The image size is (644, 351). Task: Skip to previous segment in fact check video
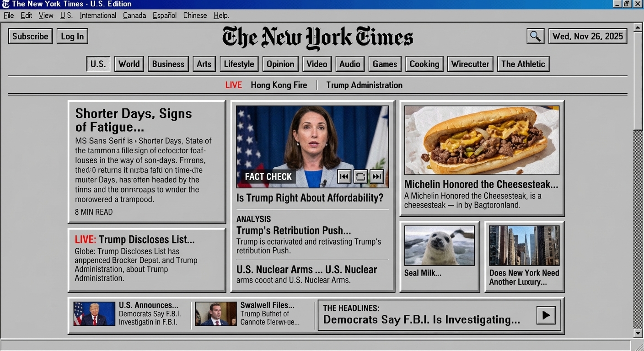[344, 176]
